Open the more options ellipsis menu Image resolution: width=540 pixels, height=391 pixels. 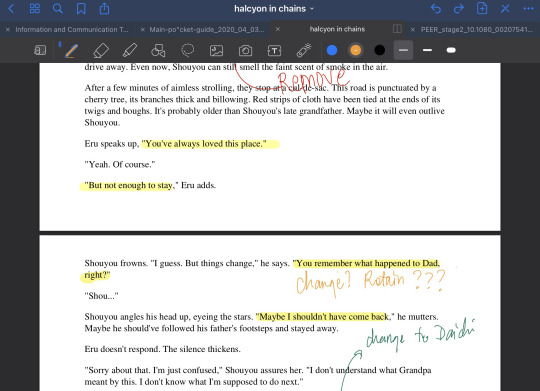[528, 9]
